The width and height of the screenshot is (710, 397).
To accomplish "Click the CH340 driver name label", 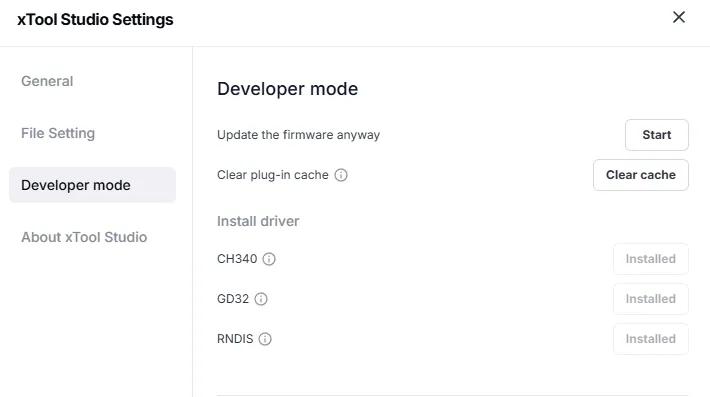I will 237,259.
